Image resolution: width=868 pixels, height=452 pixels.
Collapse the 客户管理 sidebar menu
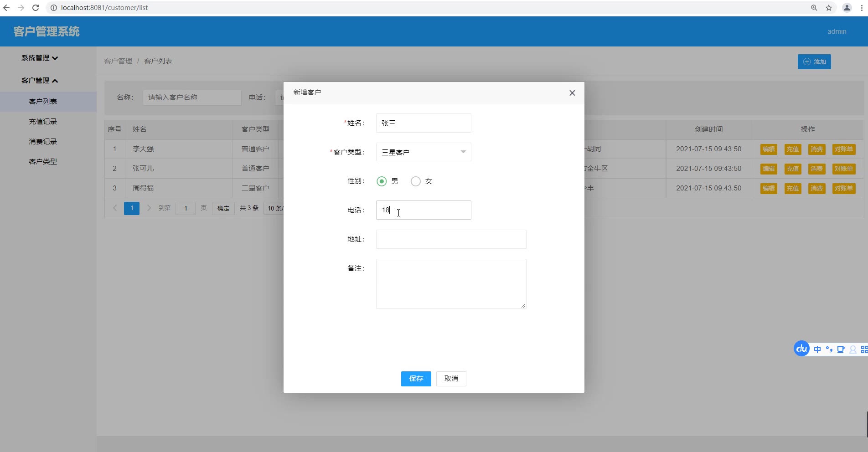pyautogui.click(x=40, y=81)
